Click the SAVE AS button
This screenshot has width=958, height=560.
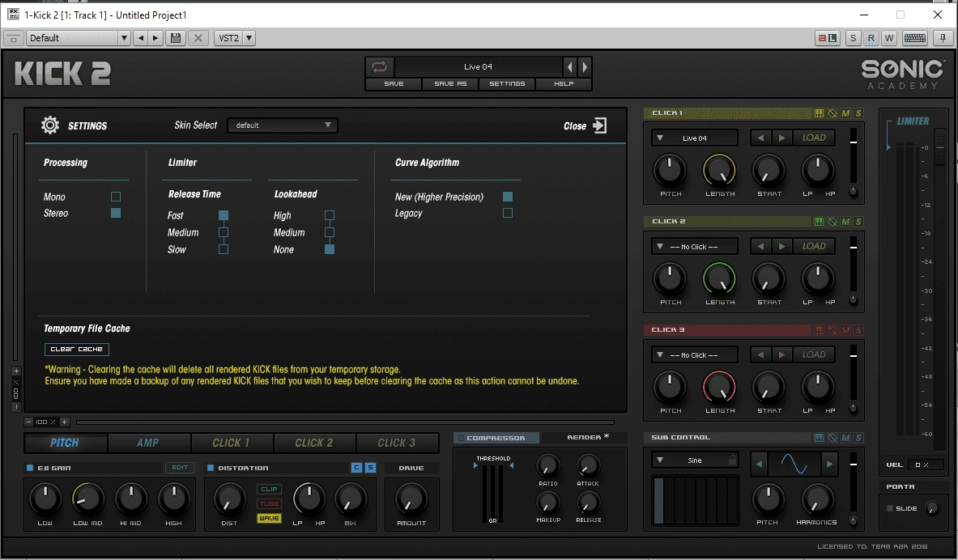pos(450,83)
